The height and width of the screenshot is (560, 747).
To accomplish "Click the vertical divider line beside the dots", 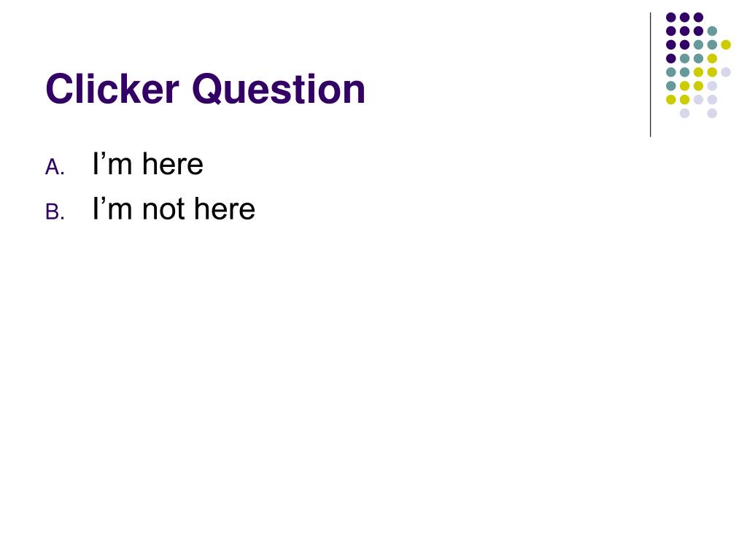I will [x=650, y=75].
